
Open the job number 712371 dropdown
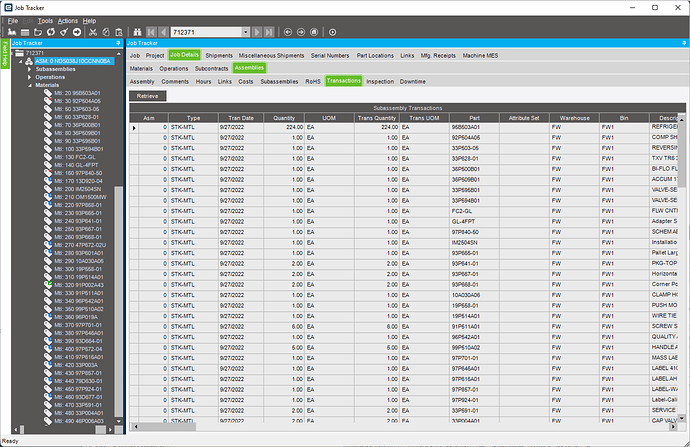pyautogui.click(x=247, y=32)
